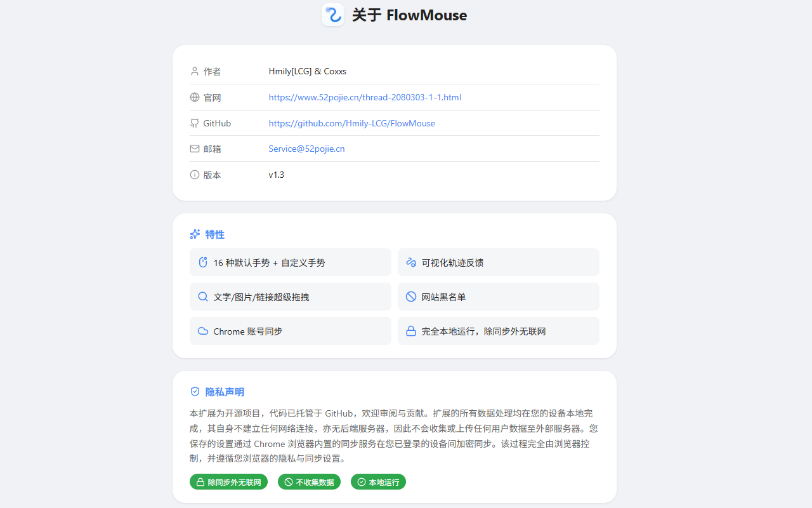Click the author name Hmily[LCG] & Coxxs
The image size is (812, 508).
point(308,71)
